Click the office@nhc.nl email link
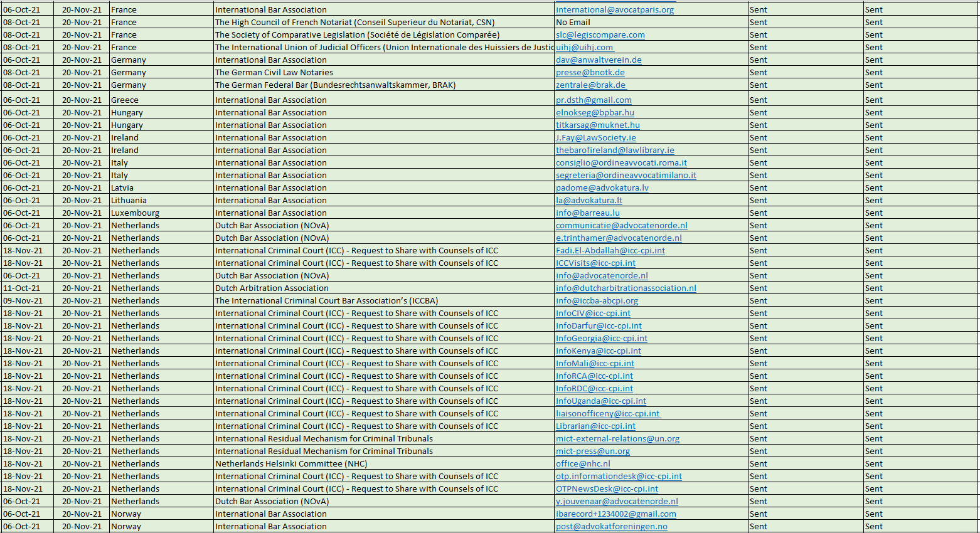Viewport: 980px width, 533px height. pyautogui.click(x=583, y=464)
